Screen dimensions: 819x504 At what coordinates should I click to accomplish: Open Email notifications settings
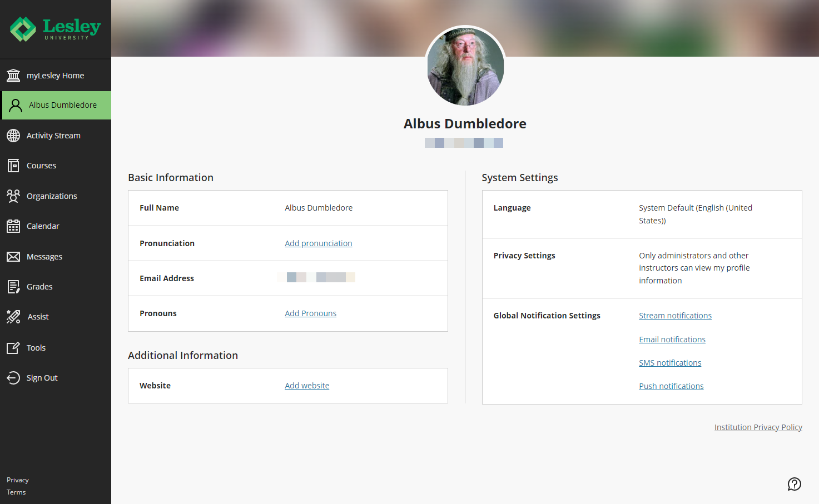click(x=672, y=340)
